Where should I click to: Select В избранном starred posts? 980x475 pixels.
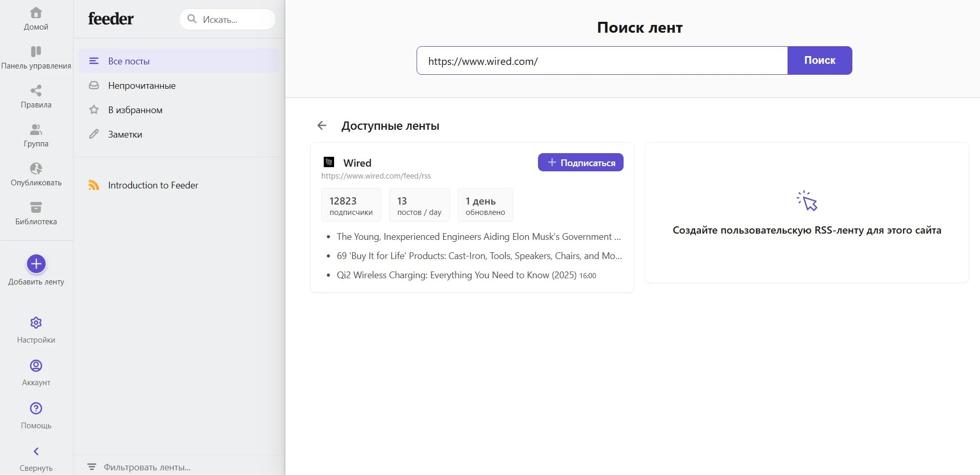tap(179, 110)
